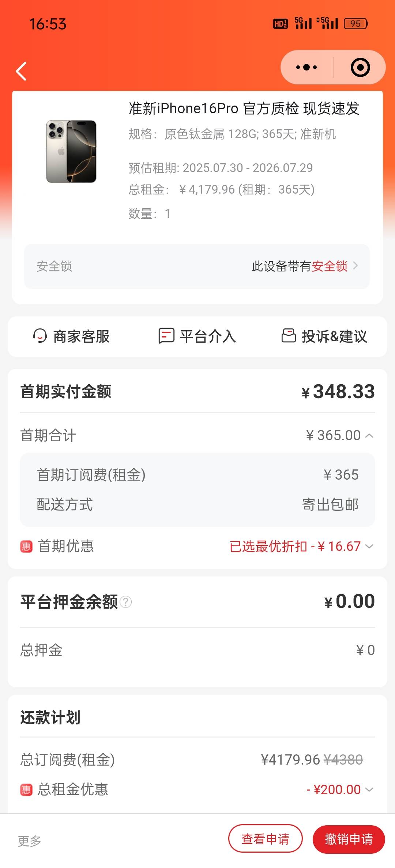The width and height of the screenshot is (395, 868).
Task: Tap the red 撤销申请 button
Action: 349,839
